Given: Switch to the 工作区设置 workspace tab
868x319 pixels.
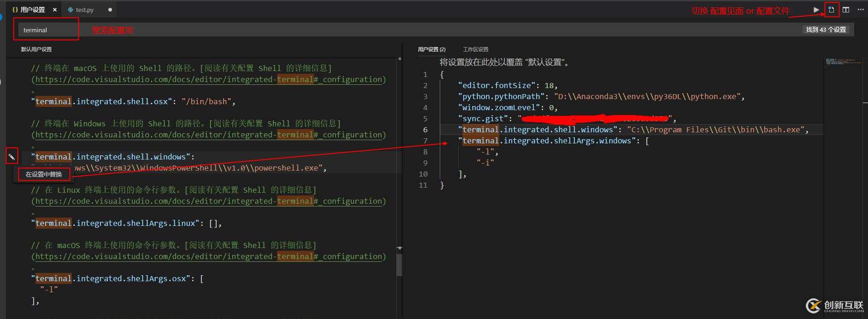Looking at the screenshot, I should 475,49.
